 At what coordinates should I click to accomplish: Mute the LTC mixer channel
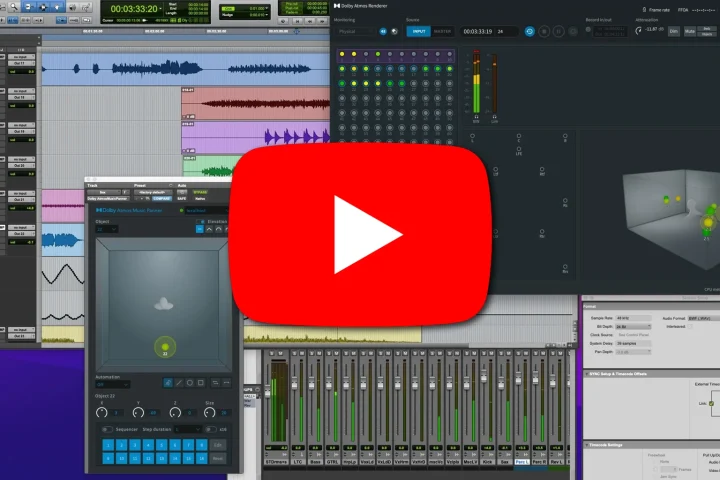(301, 353)
